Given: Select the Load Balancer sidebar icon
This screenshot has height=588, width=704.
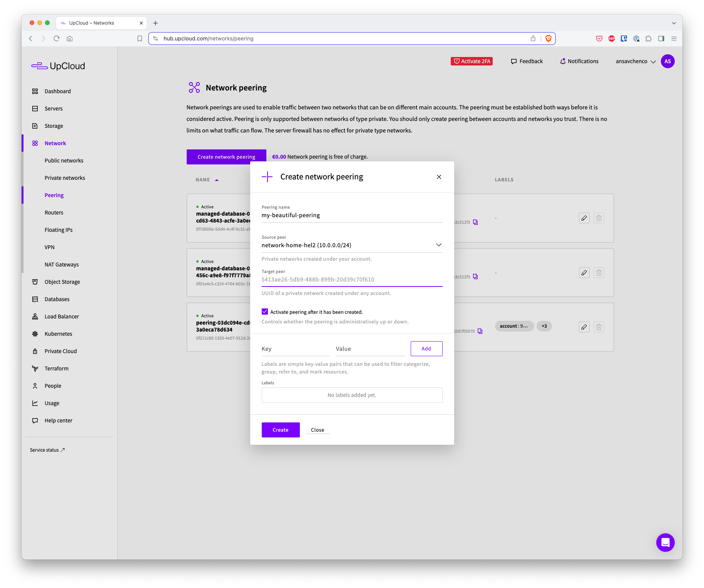Looking at the screenshot, I should tap(35, 316).
